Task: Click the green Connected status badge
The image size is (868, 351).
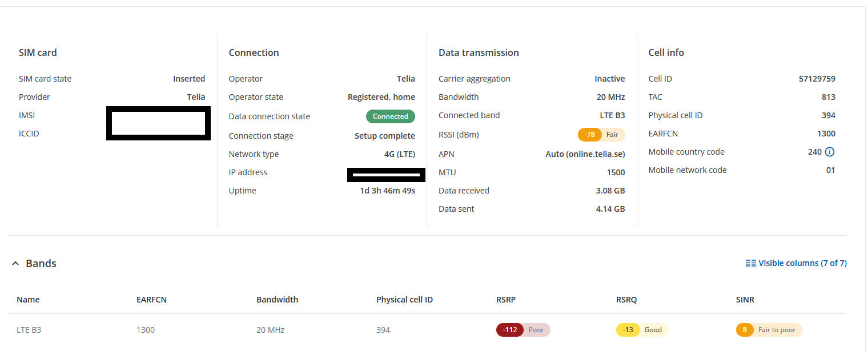Action: coord(391,116)
